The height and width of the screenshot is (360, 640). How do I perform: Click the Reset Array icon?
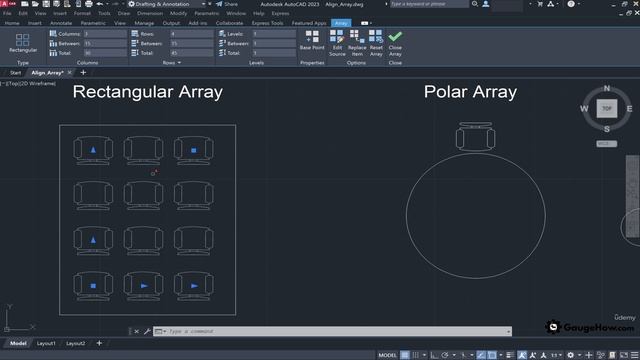point(376,36)
